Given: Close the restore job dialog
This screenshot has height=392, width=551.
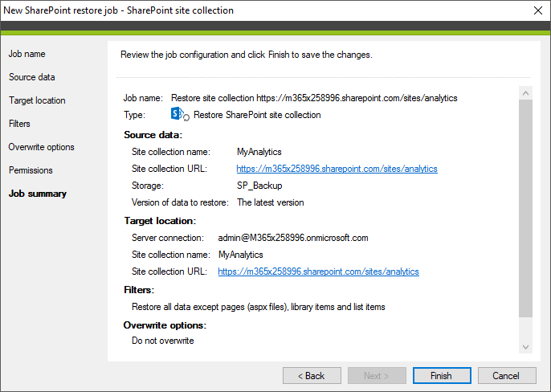Looking at the screenshot, I should pyautogui.click(x=537, y=10).
